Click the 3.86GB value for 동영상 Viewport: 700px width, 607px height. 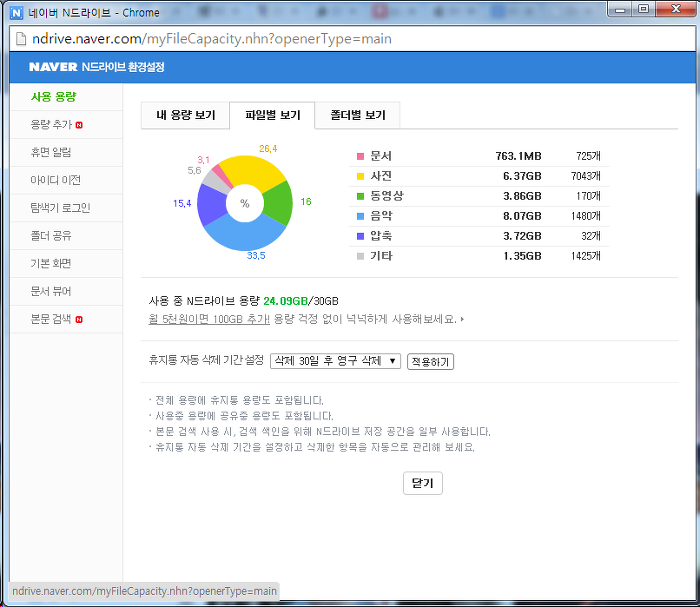[522, 196]
